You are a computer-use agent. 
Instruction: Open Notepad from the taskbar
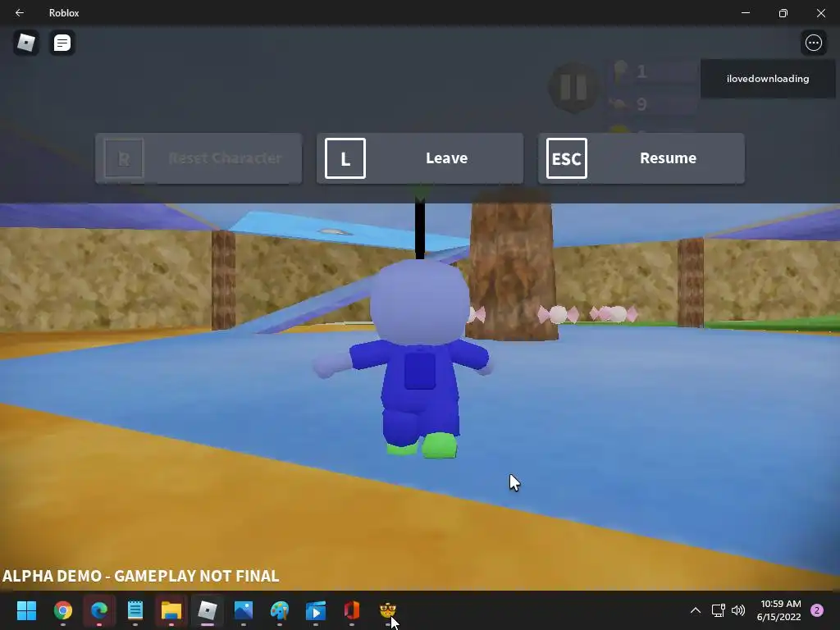coord(135,610)
